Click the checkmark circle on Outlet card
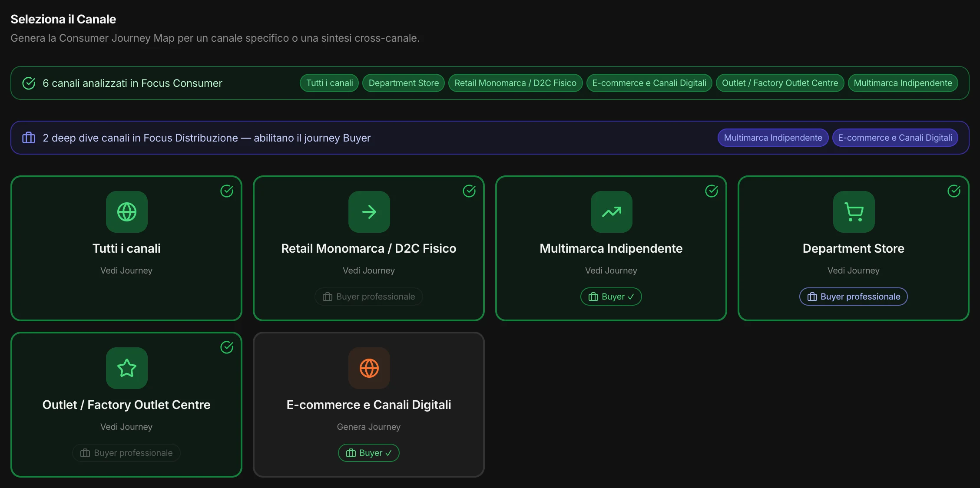 [227, 347]
